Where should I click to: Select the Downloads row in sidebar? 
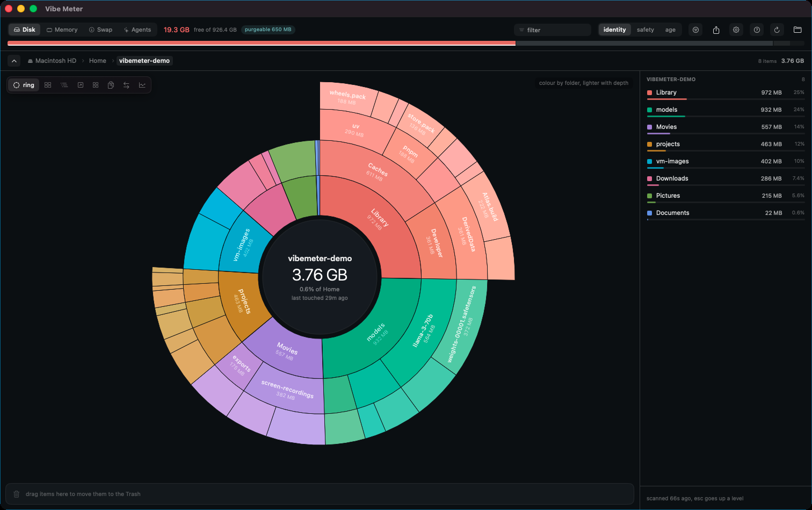tap(726, 179)
